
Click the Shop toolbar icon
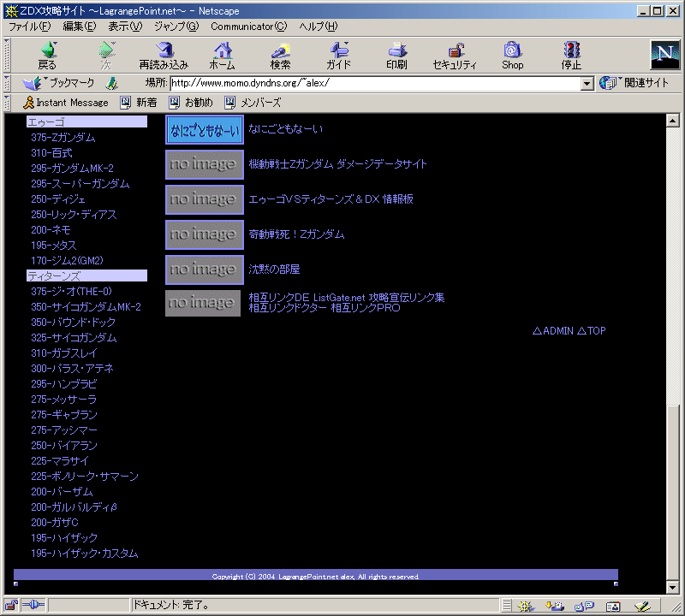pyautogui.click(x=512, y=56)
